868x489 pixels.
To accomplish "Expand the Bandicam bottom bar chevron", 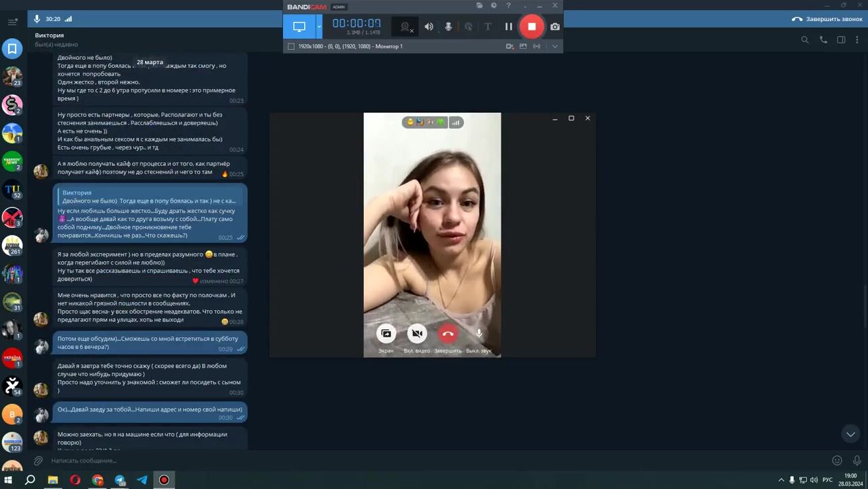I will coord(554,46).
